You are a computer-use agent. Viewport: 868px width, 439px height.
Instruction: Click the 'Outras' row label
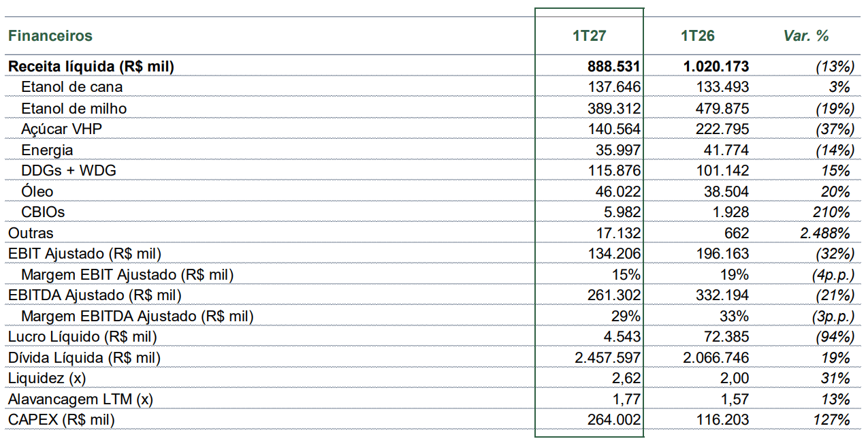pyautogui.click(x=31, y=233)
